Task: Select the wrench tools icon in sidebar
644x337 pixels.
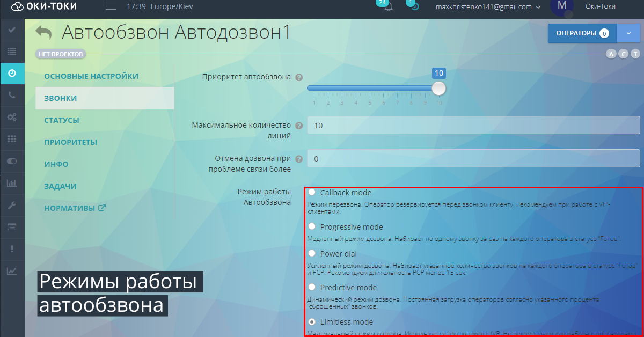Action: coord(12,205)
